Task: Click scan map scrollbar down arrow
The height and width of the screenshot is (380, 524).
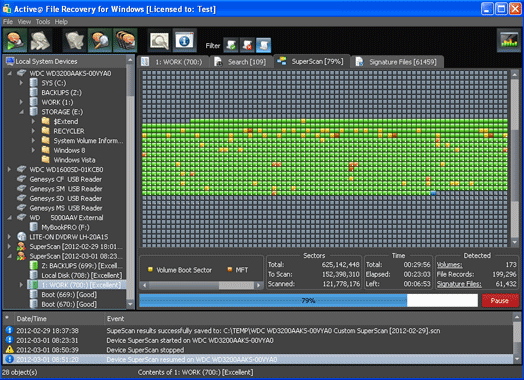Action: (515, 242)
